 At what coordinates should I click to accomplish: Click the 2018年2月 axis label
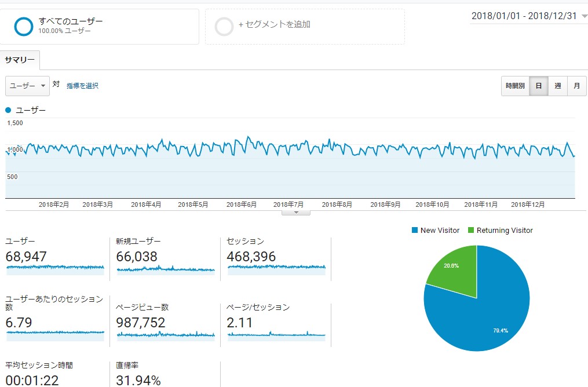[x=54, y=205]
